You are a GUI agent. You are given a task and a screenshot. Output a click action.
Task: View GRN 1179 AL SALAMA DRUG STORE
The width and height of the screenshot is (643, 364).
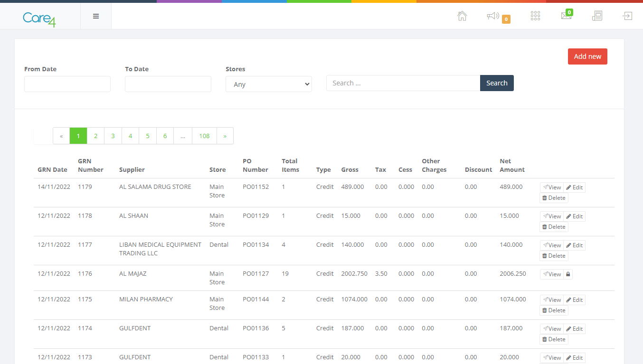click(552, 187)
